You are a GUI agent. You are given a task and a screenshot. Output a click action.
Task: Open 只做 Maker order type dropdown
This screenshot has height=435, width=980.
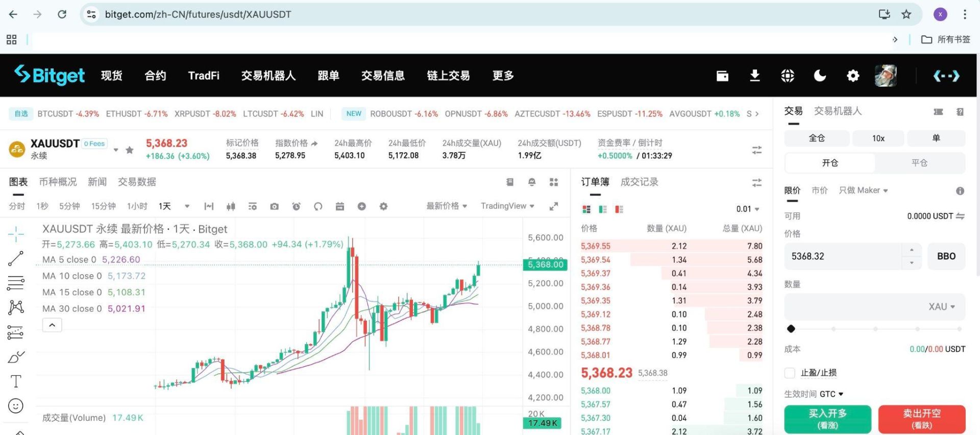[x=863, y=190]
